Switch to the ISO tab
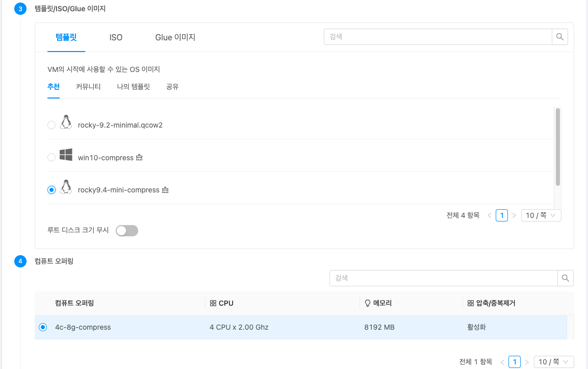Screen dimensions: 588x369 [x=116, y=37]
